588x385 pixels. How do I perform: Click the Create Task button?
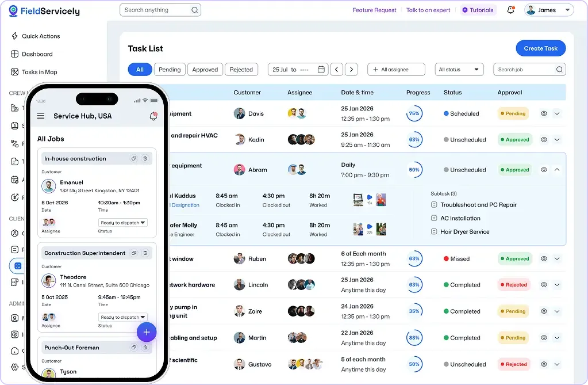pos(540,48)
